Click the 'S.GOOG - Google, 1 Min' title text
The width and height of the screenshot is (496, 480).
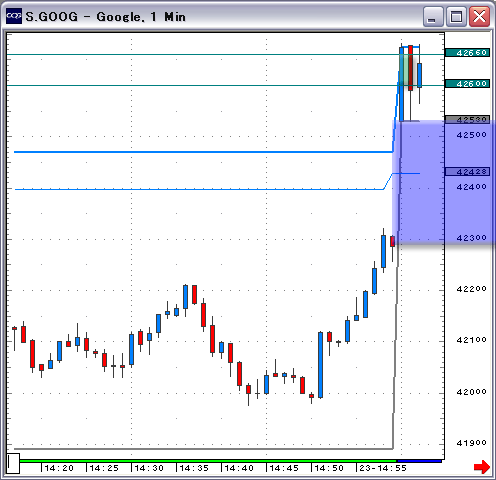click(x=105, y=17)
